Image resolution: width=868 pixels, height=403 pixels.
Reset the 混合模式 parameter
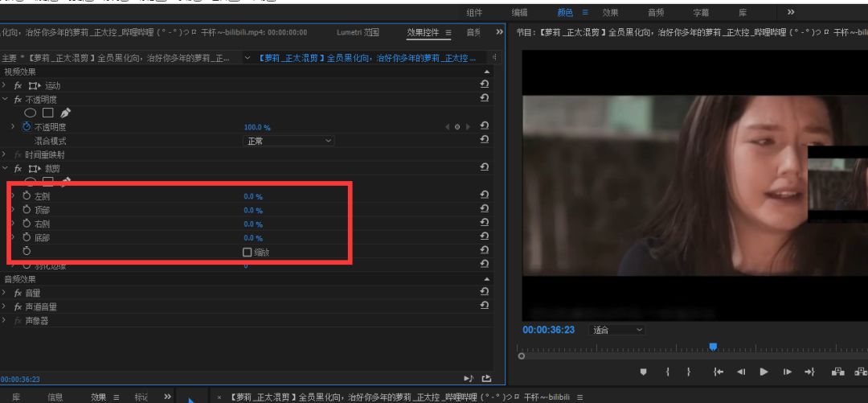pyautogui.click(x=485, y=140)
